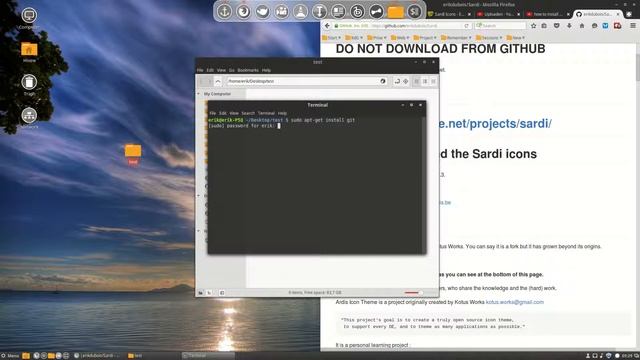Viewport: 640px width, 360px height.
Task: Switch file manager to compact view
Action: pyautogui.click(x=433, y=81)
